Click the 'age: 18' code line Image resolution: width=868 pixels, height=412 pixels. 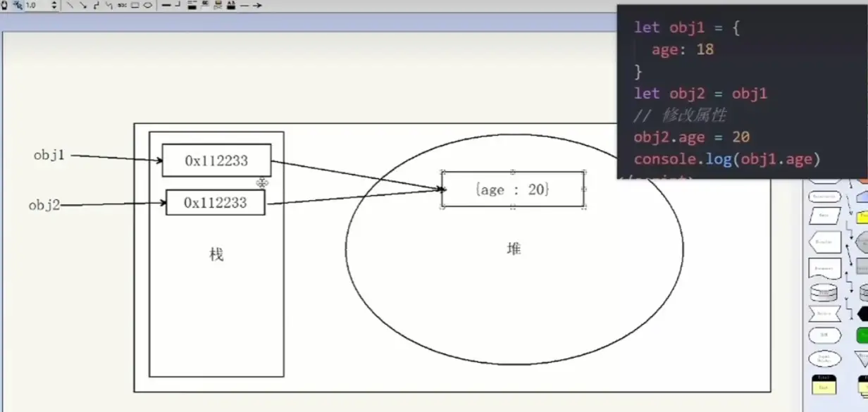[683, 49]
